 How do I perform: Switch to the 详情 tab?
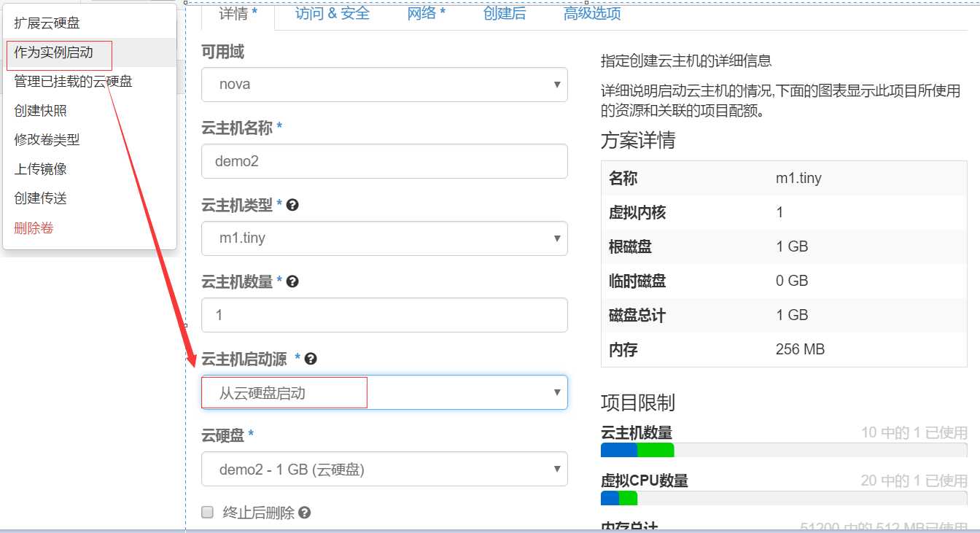click(x=238, y=14)
